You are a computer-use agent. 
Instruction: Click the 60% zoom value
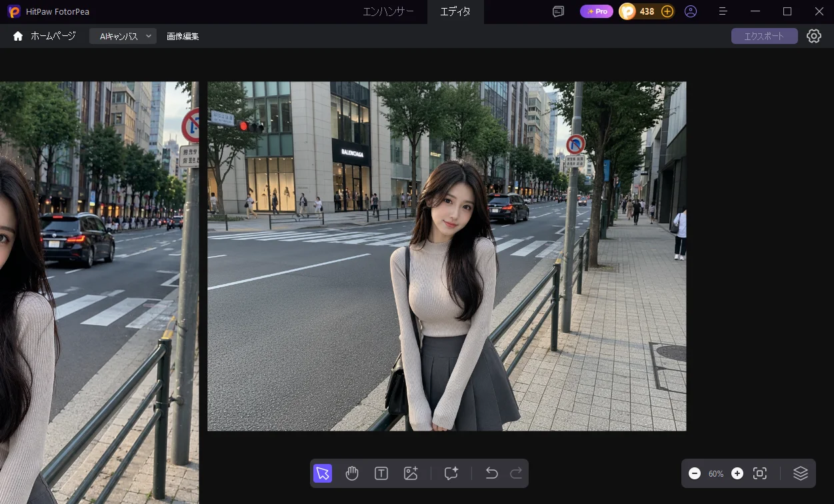[716, 473]
